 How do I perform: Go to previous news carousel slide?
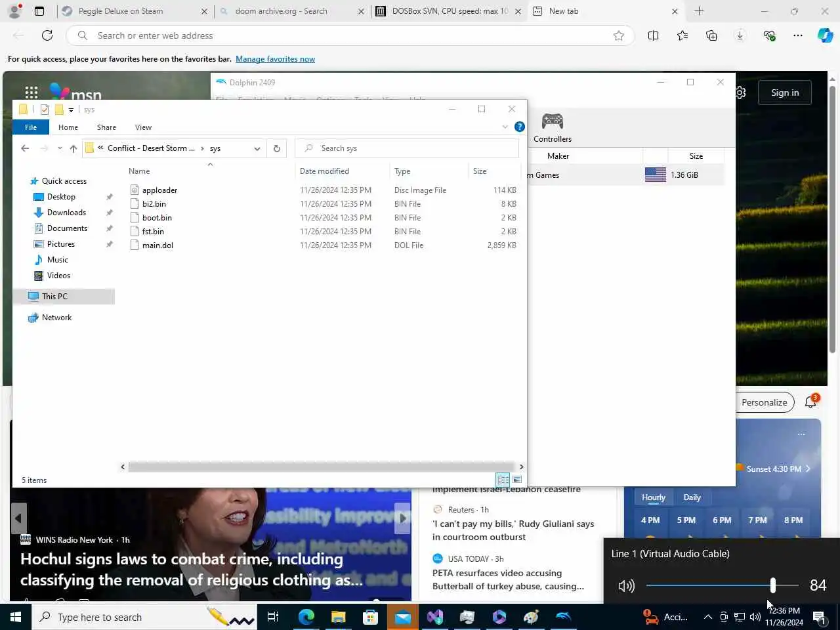(x=18, y=518)
